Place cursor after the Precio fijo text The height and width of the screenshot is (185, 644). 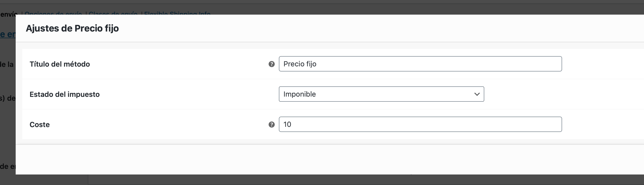click(x=317, y=64)
